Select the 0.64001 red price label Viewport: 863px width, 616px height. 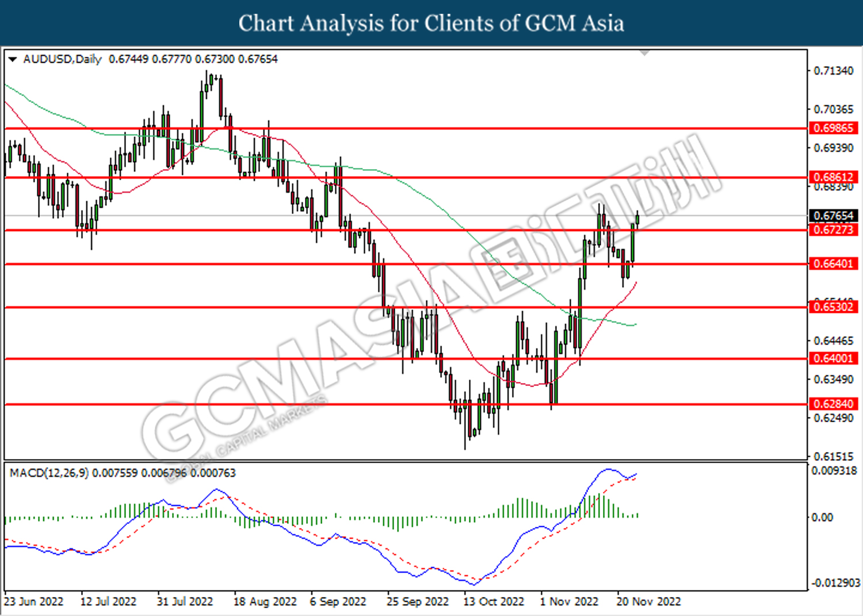[834, 358]
